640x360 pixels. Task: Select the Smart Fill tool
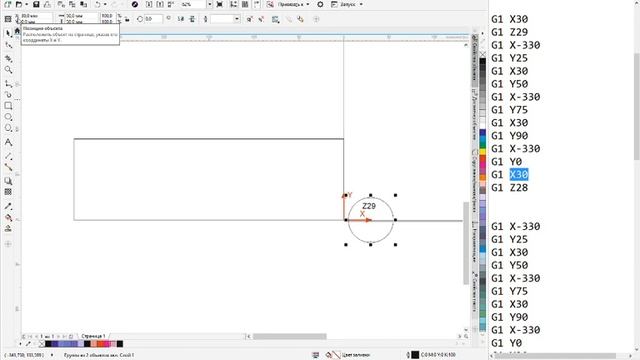click(9, 229)
